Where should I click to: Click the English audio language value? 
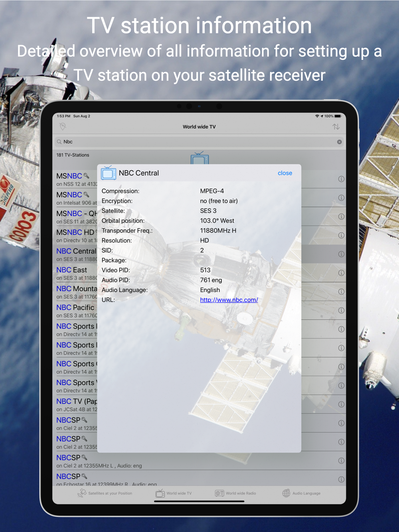point(210,290)
